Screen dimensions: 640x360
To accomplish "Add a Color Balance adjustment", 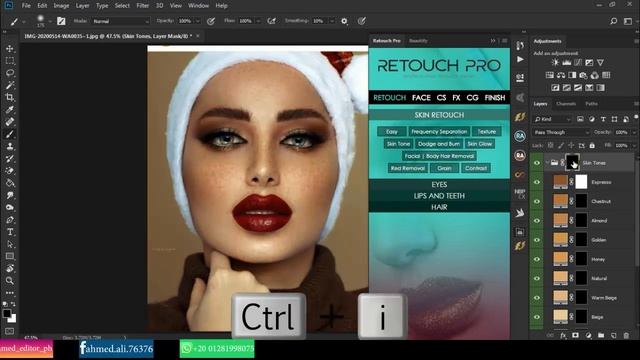I will pyautogui.click(x=561, y=75).
